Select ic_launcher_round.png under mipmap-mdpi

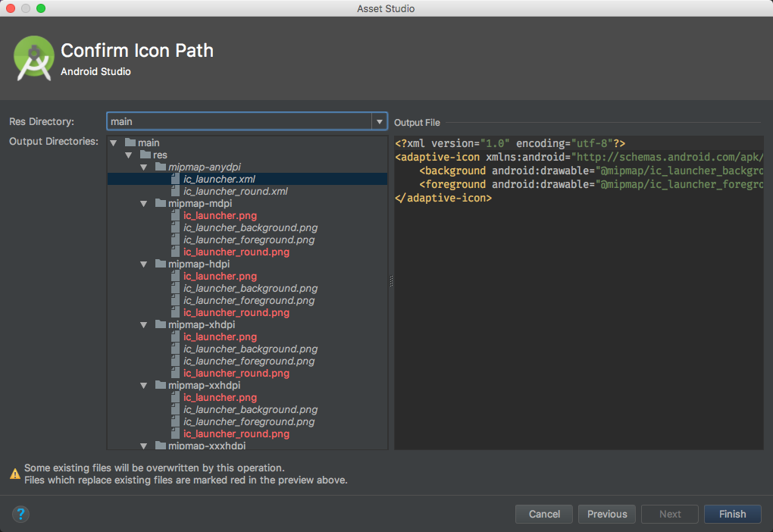[236, 252]
